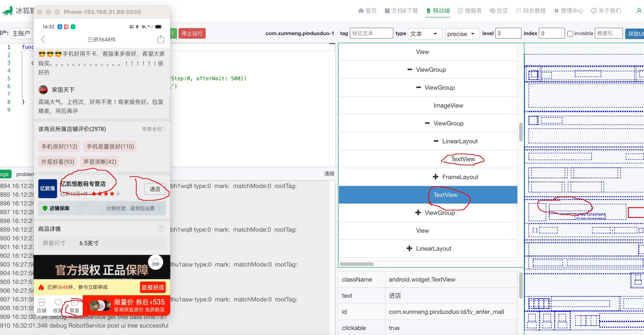Click the 根索引 input field
This screenshot has width=644, height=335.
point(608,33)
